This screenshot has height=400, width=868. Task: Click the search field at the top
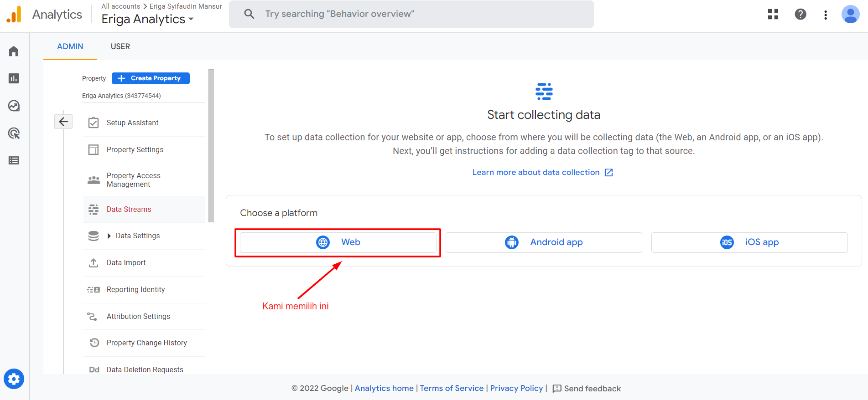click(x=411, y=14)
